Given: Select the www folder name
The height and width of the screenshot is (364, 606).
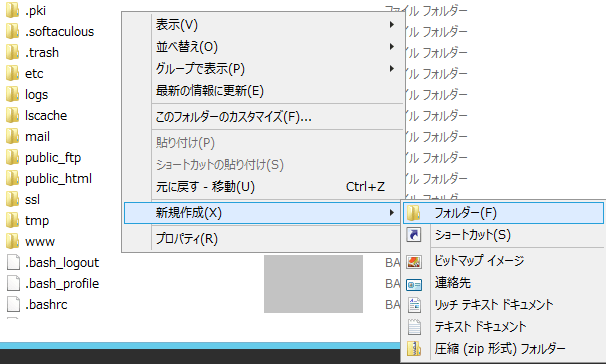Looking at the screenshot, I should pyautogui.click(x=40, y=241).
